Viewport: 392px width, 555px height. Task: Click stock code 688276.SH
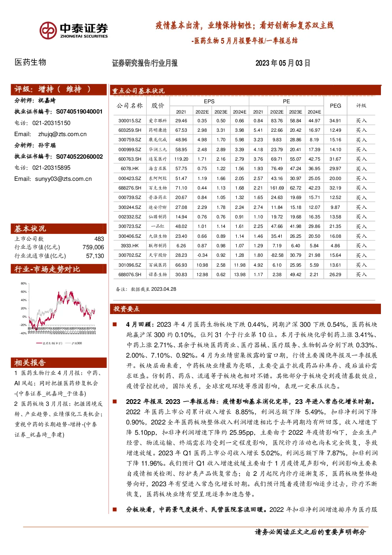point(130,188)
